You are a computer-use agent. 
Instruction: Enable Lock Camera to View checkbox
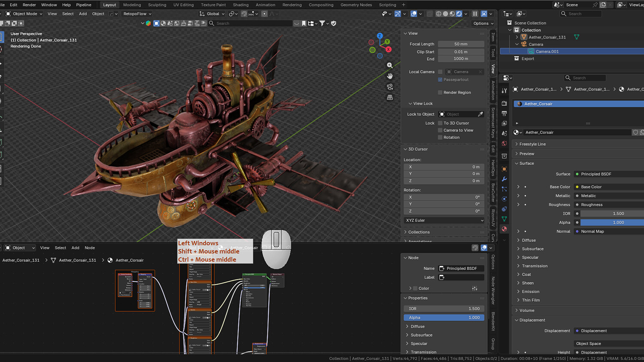click(440, 130)
